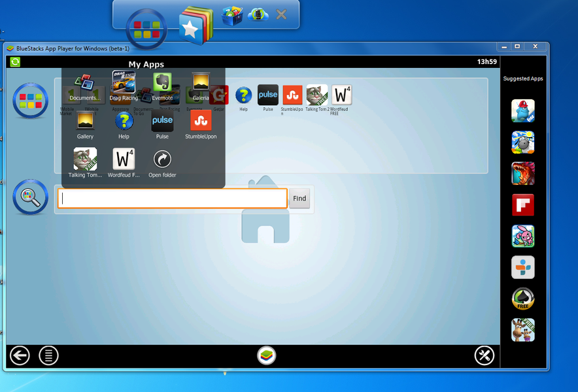Open Documents app in the popup
Image resolution: width=578 pixels, height=392 pixels.
click(x=85, y=84)
